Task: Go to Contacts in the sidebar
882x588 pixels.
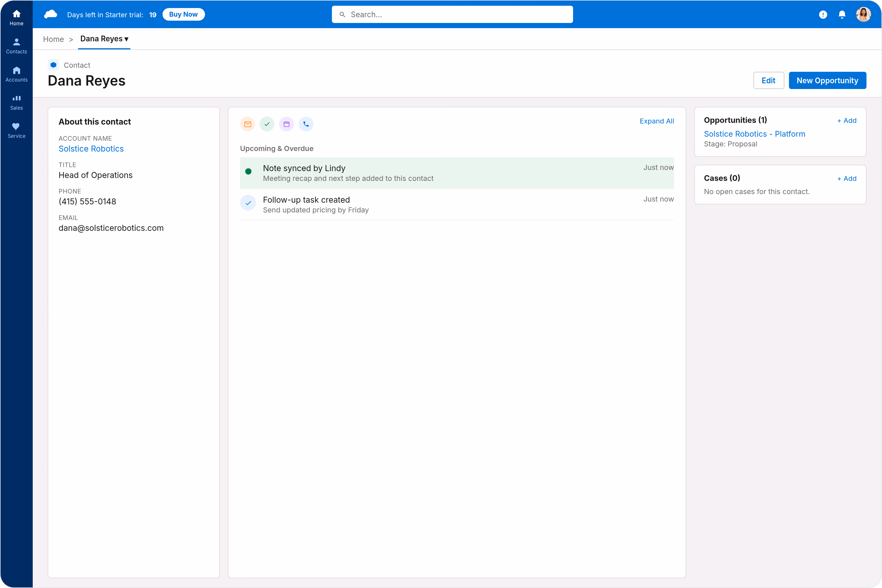Action: coord(16,46)
